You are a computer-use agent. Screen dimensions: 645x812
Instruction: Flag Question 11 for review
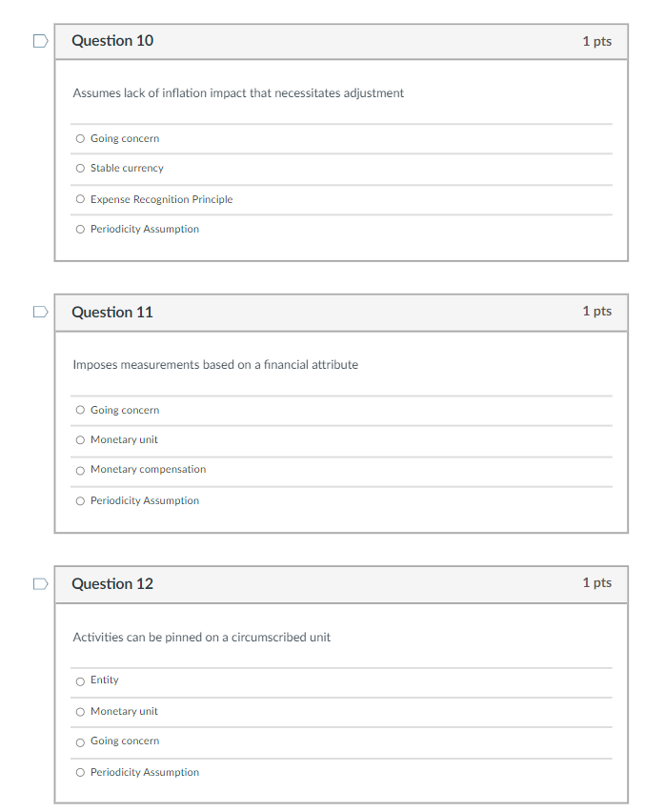[39, 312]
